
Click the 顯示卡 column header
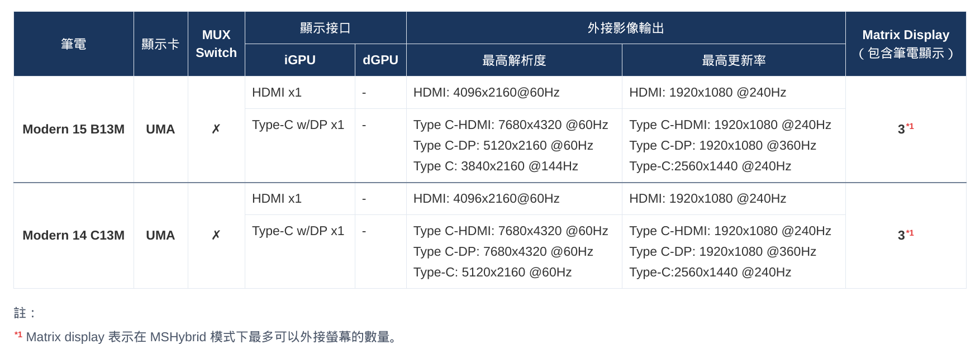[x=160, y=44]
